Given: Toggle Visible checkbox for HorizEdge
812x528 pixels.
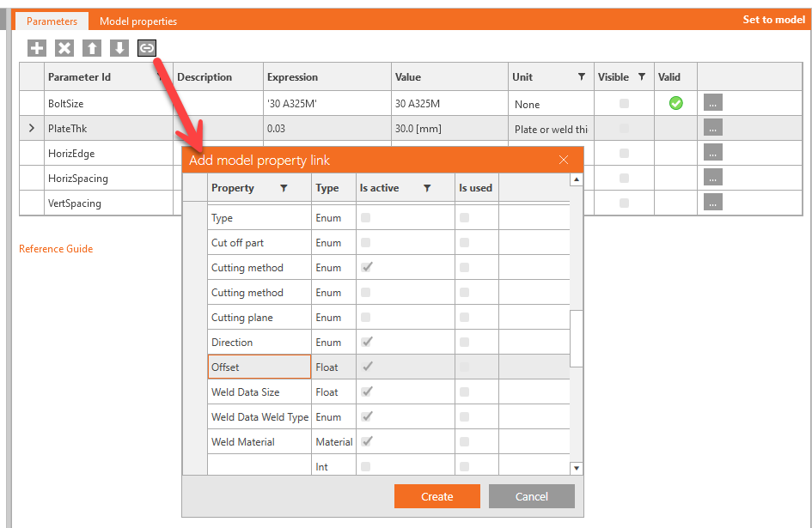Looking at the screenshot, I should (x=624, y=153).
